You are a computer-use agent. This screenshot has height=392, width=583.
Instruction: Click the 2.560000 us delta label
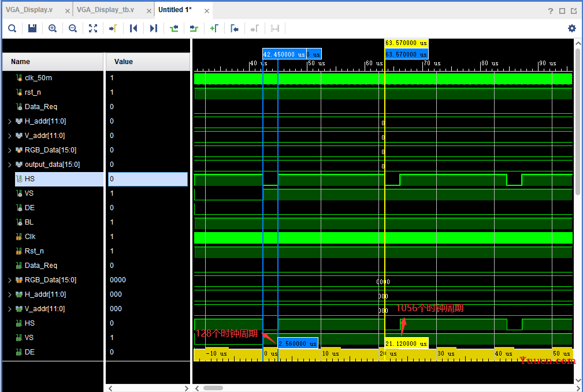coord(298,344)
